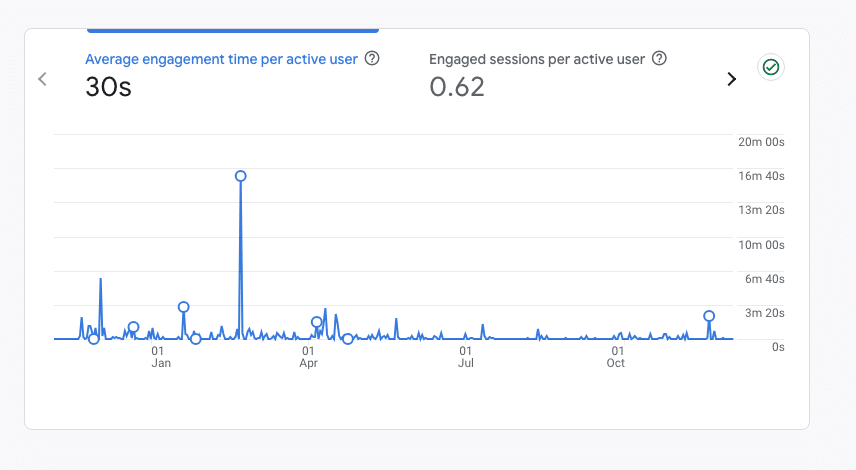Click the 01 Apr x-axis label
Image resolution: width=856 pixels, height=470 pixels.
click(x=308, y=357)
